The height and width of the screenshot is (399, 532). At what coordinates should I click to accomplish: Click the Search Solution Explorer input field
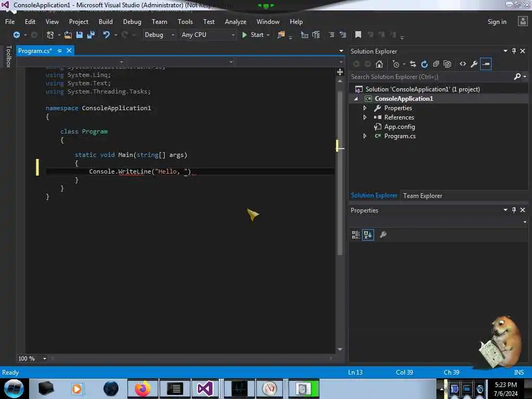pyautogui.click(x=431, y=77)
